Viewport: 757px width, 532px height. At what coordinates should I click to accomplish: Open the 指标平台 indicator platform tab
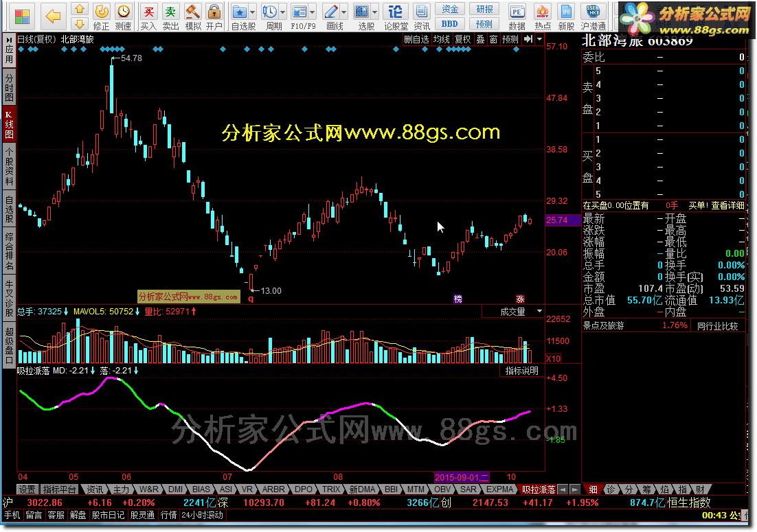[59, 489]
